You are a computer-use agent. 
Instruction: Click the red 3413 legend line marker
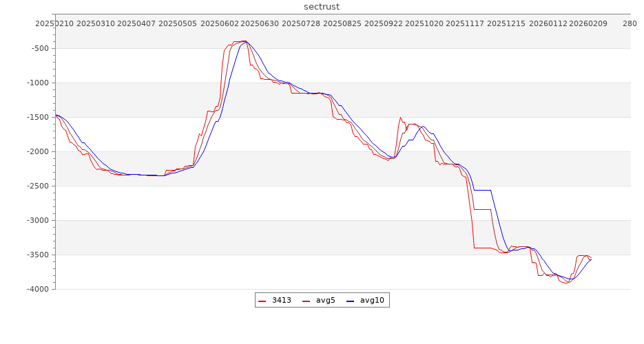(262, 301)
